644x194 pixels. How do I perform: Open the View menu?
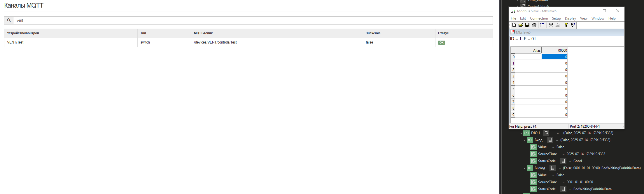click(x=584, y=18)
